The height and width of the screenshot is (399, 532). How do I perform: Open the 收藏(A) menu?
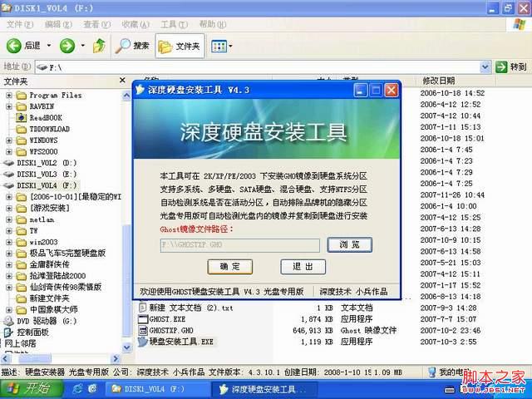[135, 24]
